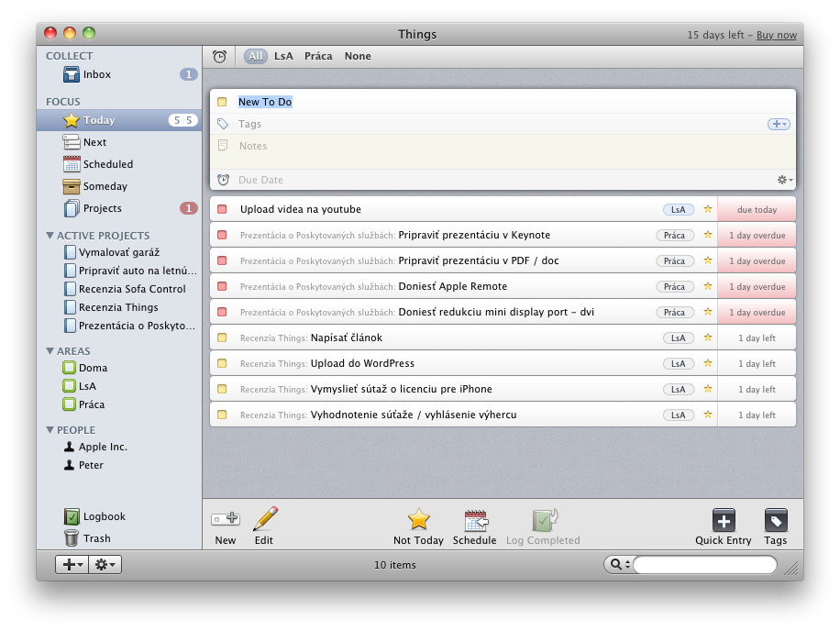Click the New to-do toolbar icon
Image resolution: width=840 pixels, height=631 pixels.
226,518
